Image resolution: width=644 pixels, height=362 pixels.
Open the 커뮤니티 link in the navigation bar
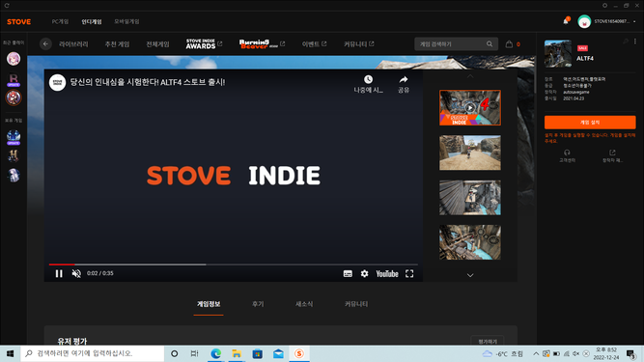click(358, 43)
